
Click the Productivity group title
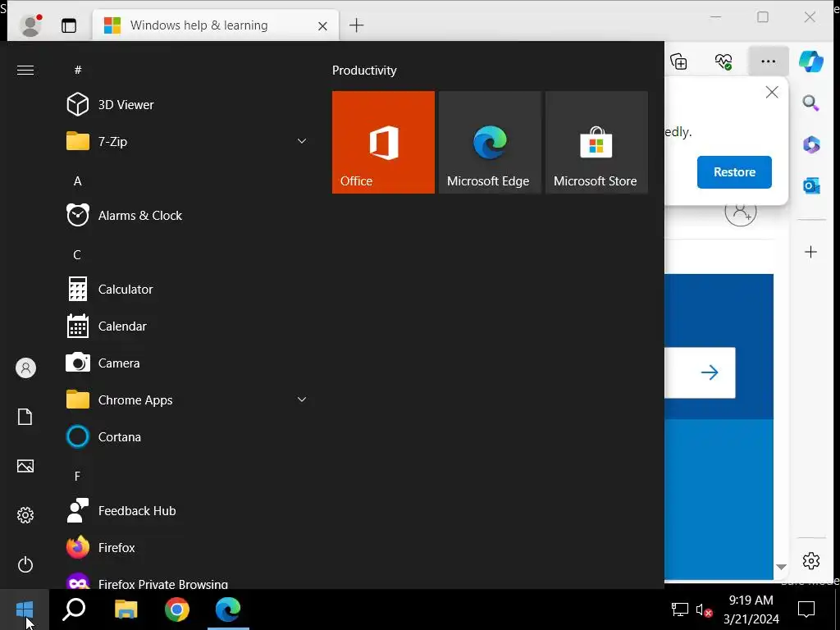(x=364, y=71)
